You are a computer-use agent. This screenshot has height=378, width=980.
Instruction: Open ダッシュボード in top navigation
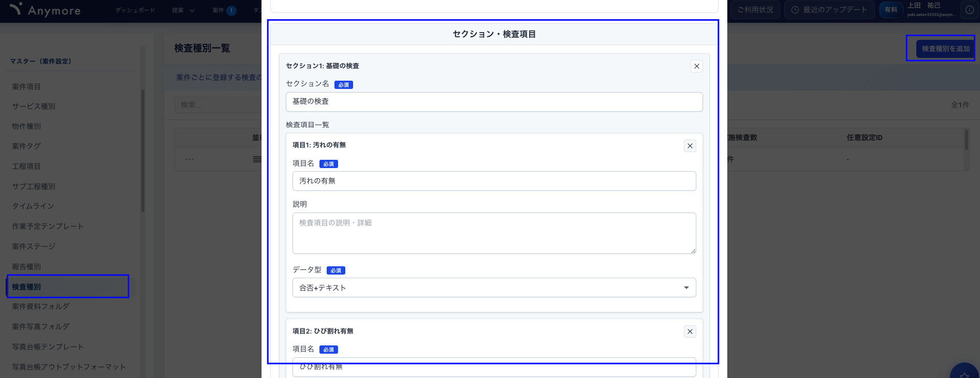[x=135, y=10]
